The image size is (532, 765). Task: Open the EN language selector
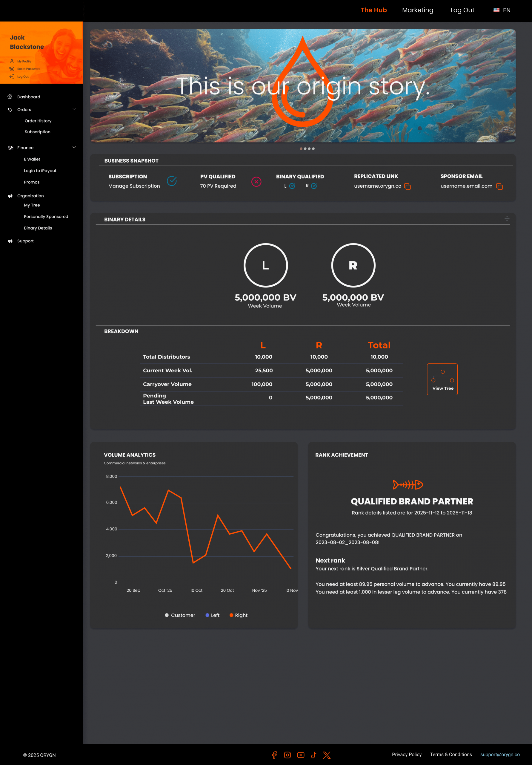pyautogui.click(x=502, y=10)
